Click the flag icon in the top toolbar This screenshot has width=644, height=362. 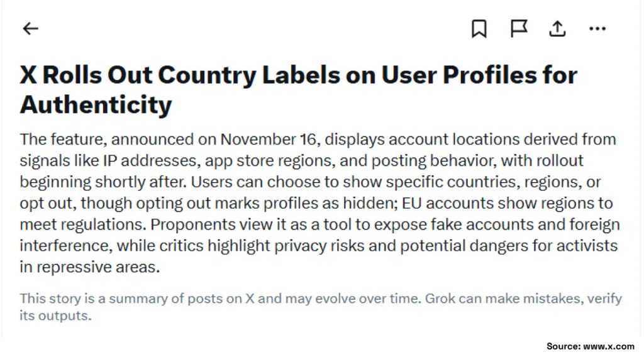coord(519,28)
